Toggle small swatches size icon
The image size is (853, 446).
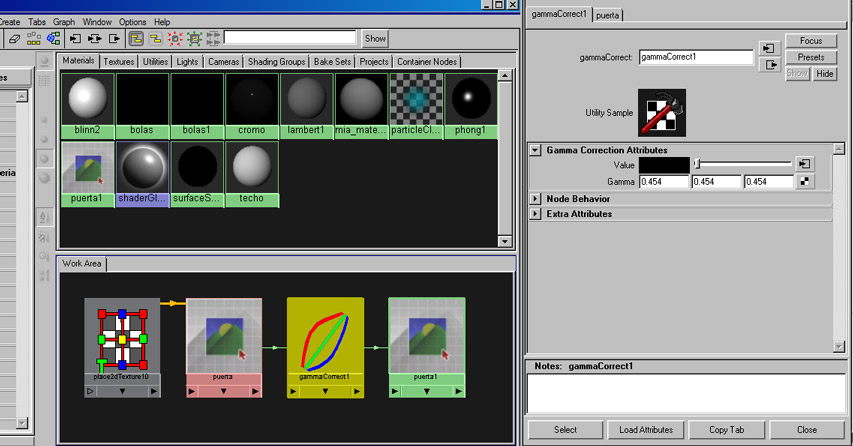click(45, 120)
